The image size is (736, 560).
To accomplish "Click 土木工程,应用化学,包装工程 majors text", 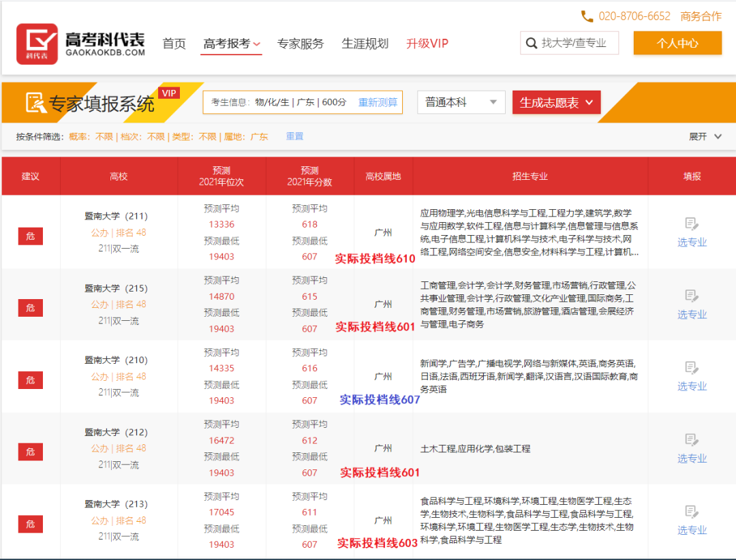I will 475,449.
